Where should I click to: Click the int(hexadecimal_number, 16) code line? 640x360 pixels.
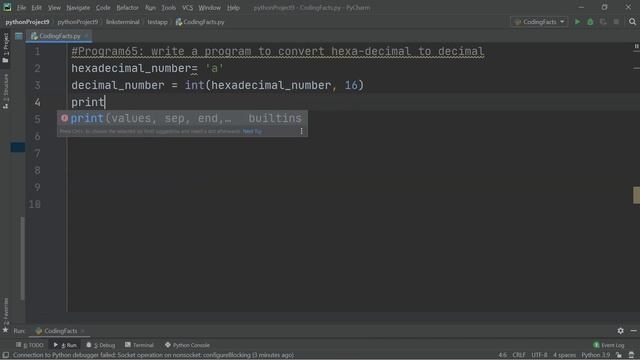[218, 85]
